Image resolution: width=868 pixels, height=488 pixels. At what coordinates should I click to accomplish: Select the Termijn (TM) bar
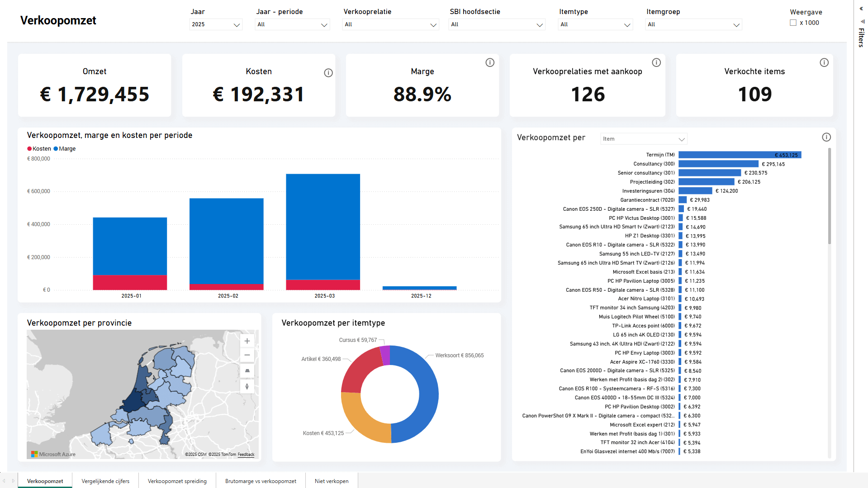click(740, 155)
